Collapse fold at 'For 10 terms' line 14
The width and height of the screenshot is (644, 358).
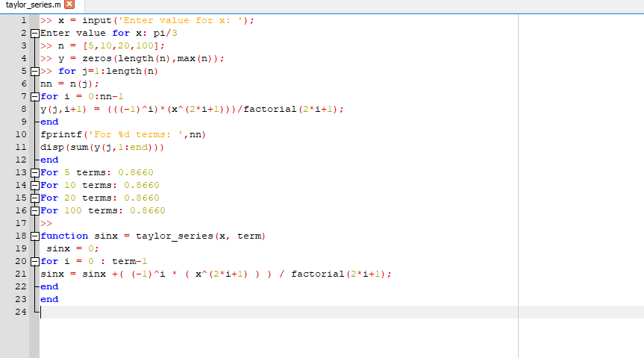coord(35,186)
